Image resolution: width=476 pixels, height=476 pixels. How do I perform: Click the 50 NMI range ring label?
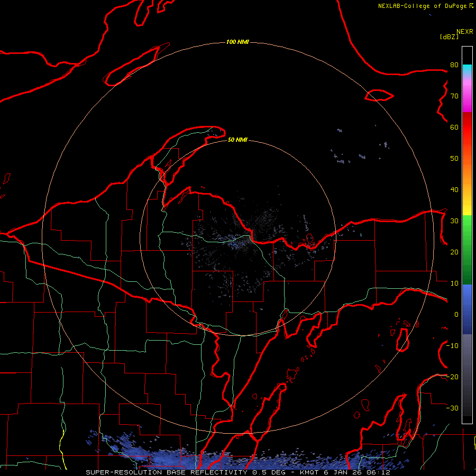click(x=237, y=140)
